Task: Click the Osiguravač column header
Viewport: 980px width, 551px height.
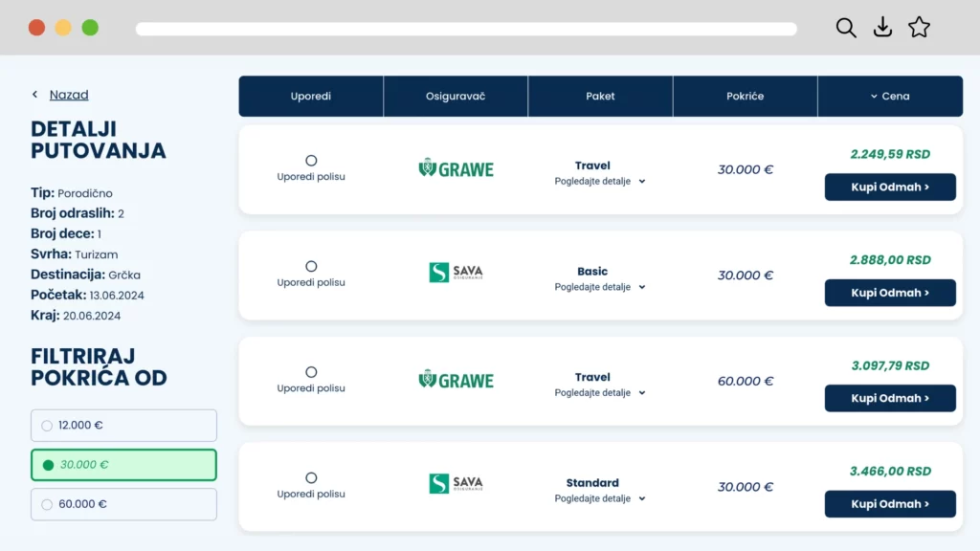Action: click(456, 96)
